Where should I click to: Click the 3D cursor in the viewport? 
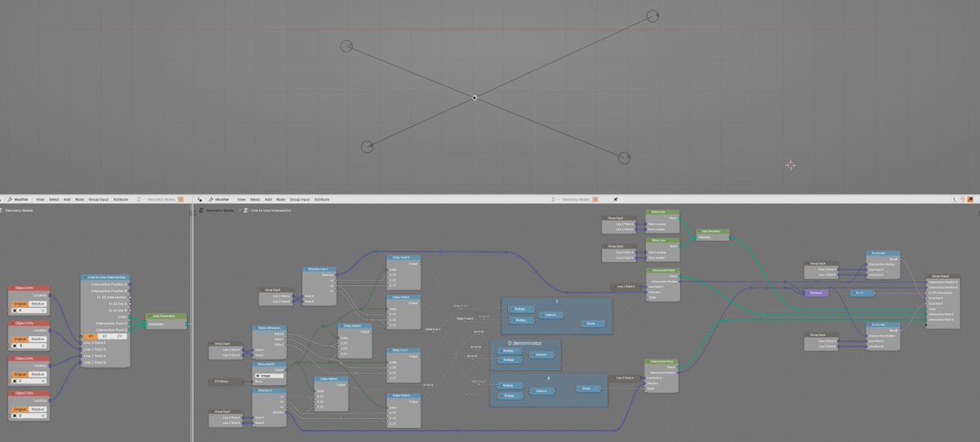[790, 165]
